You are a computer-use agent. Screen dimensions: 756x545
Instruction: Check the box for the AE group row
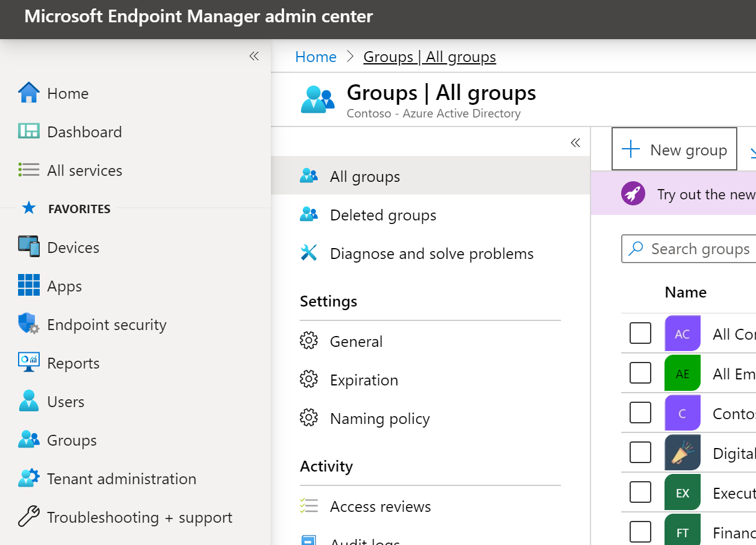640,373
